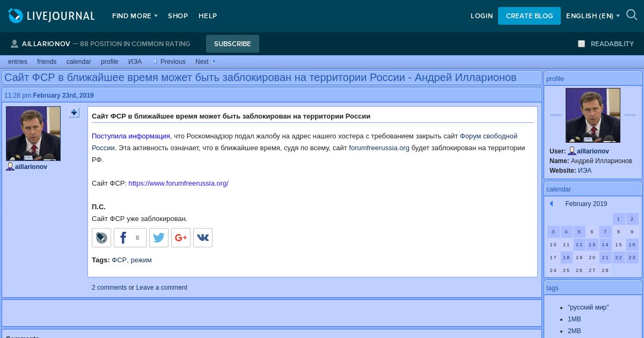The height and width of the screenshot is (338, 644).
Task: Open AILLARIONOV link in header
Action: 46,44
